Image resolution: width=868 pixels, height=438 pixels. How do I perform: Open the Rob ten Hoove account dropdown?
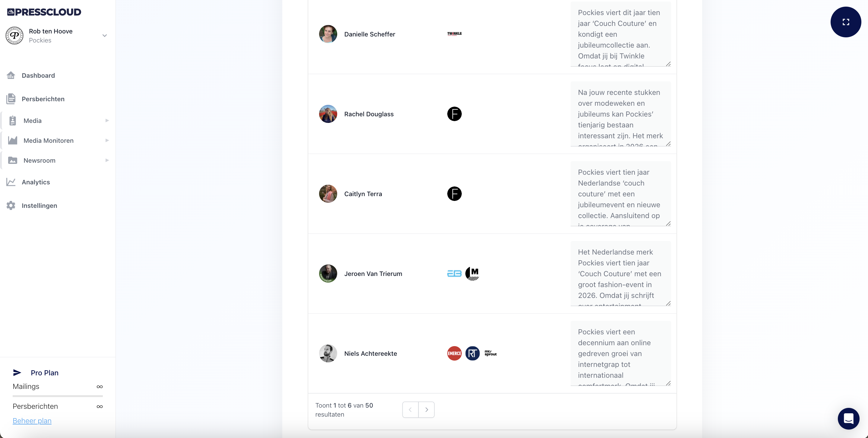(104, 35)
